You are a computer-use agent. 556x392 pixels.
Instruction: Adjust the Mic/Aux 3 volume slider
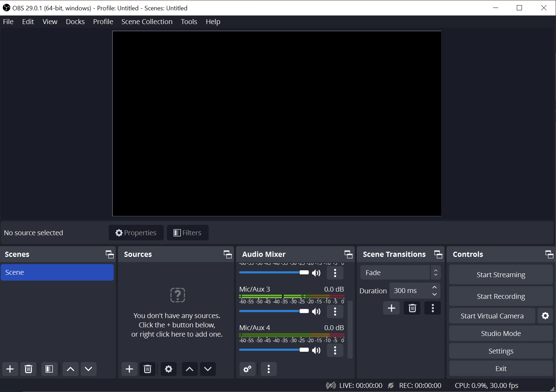[x=274, y=311]
